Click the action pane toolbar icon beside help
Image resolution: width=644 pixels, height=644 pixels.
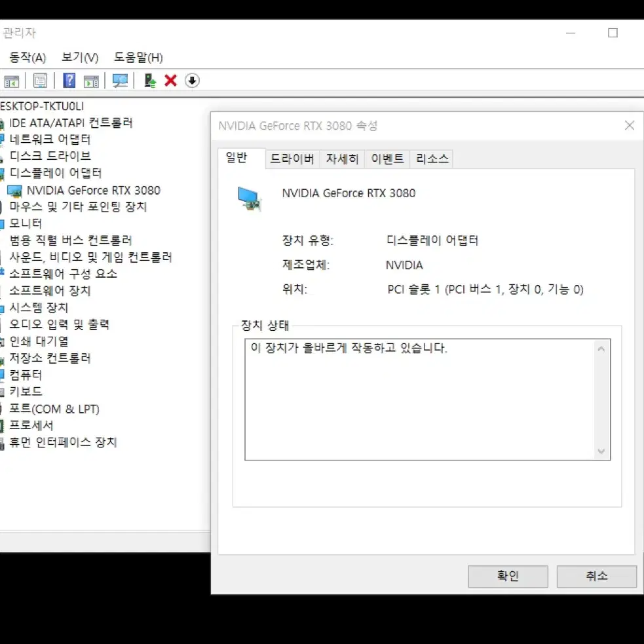click(91, 81)
